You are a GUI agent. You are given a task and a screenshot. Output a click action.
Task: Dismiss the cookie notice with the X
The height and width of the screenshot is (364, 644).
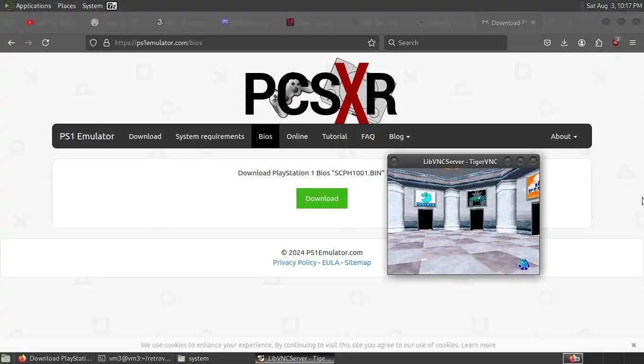[x=634, y=345]
